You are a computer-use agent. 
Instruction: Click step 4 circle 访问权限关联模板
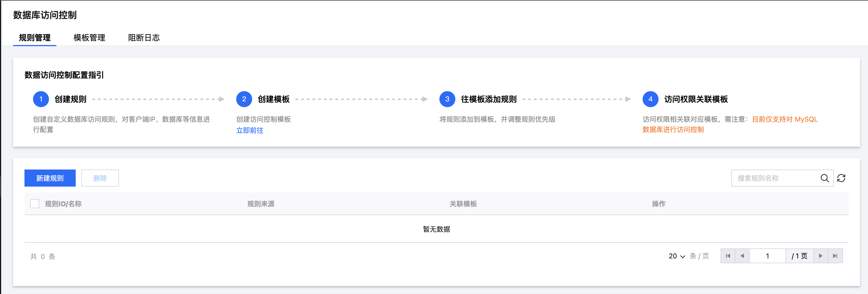650,99
